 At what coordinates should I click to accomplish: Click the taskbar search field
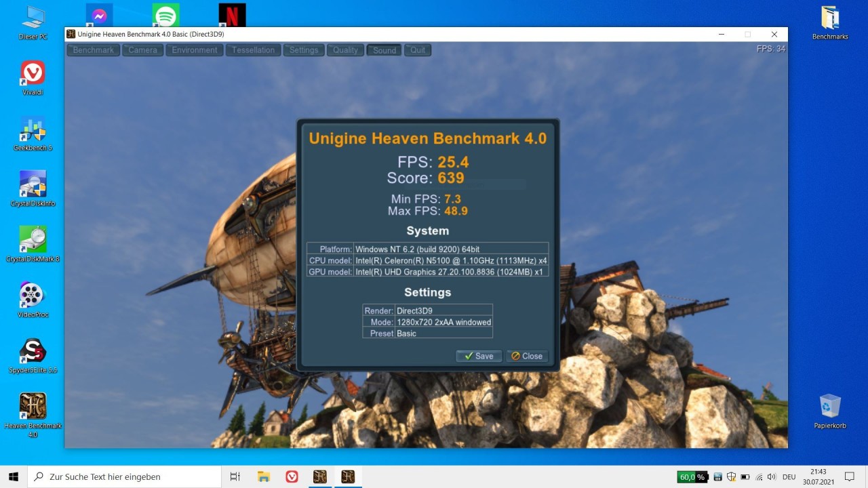[x=124, y=476]
